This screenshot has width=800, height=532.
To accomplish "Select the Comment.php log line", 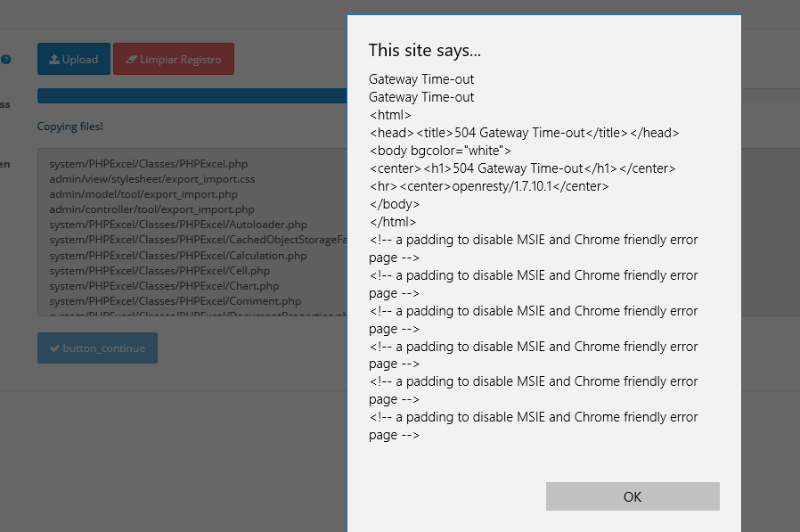I will coord(175,301).
